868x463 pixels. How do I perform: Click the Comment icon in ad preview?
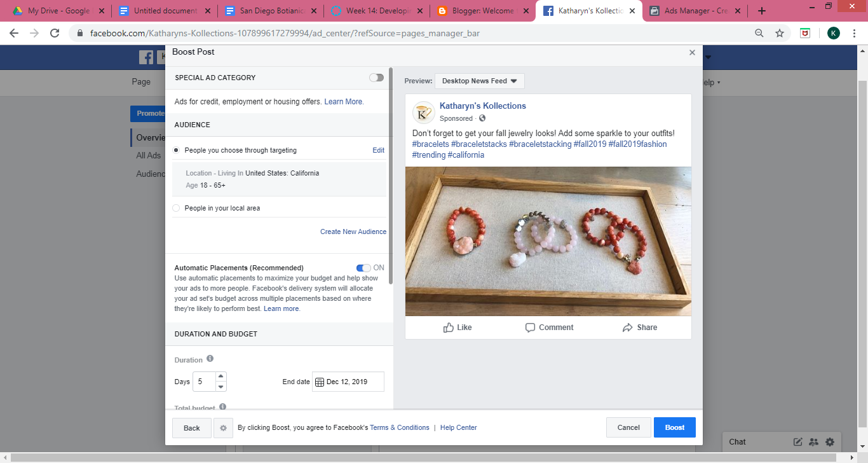pyautogui.click(x=530, y=328)
